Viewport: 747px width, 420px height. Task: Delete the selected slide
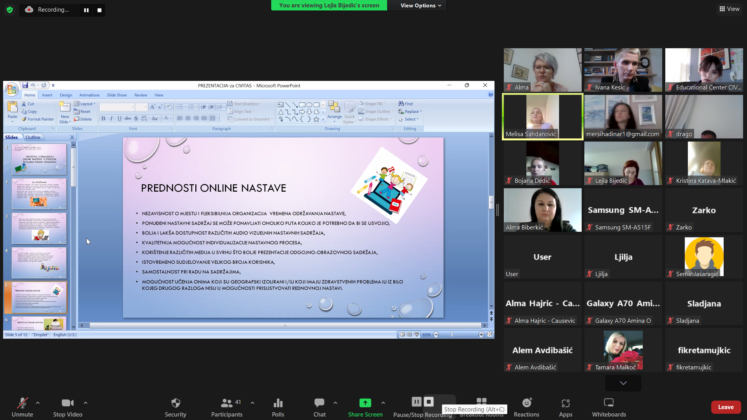click(83, 119)
